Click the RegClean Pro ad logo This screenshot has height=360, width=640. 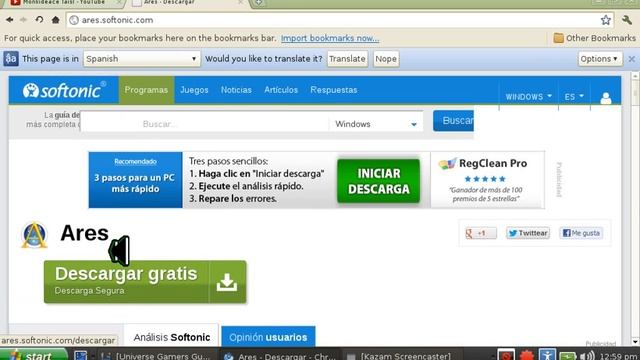pos(483,164)
